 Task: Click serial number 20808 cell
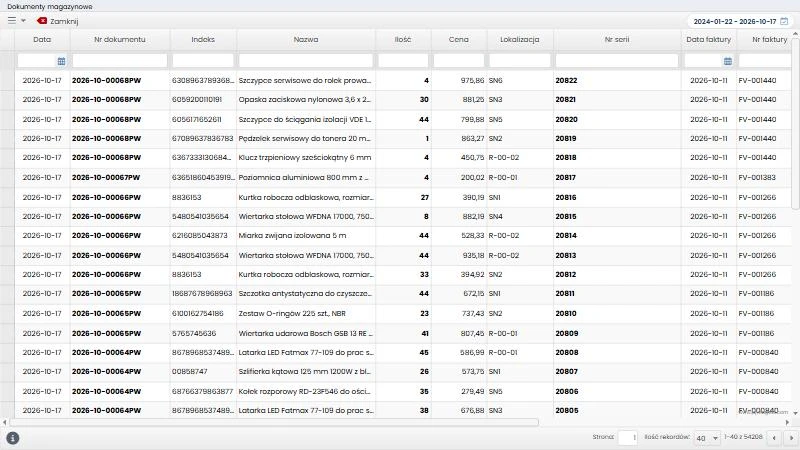click(617, 353)
